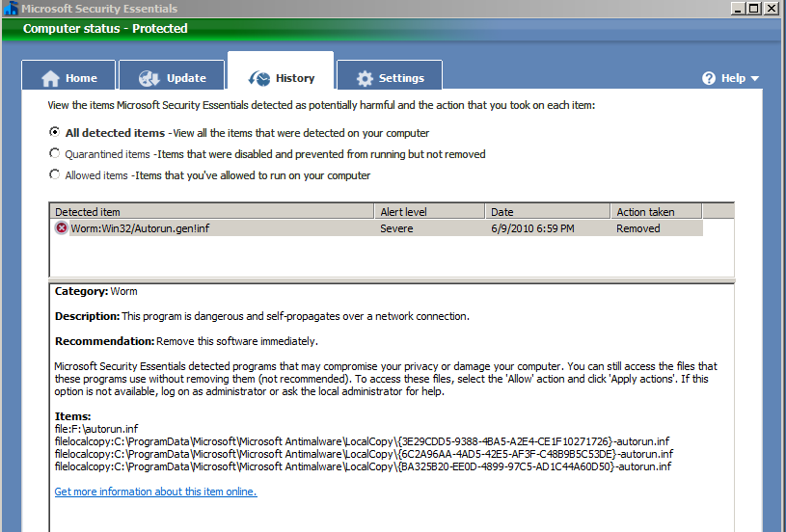Sort by Detected item column header

tap(212, 211)
